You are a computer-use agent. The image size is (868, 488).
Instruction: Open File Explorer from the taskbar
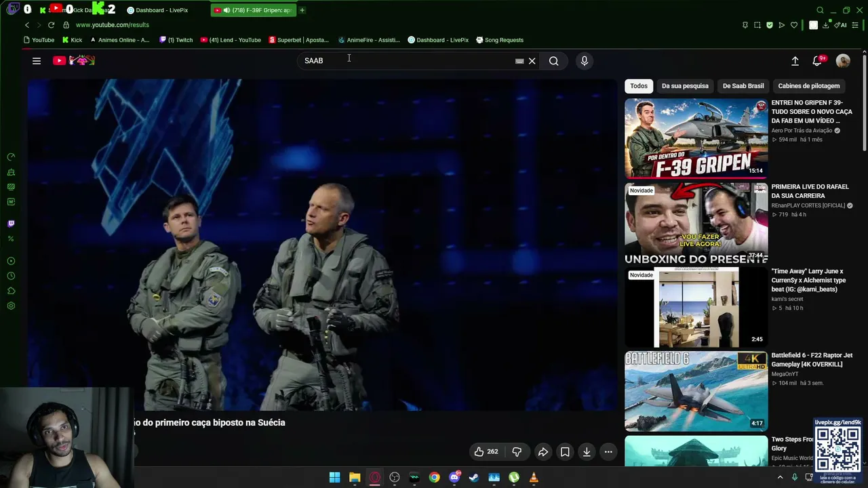pos(355,478)
